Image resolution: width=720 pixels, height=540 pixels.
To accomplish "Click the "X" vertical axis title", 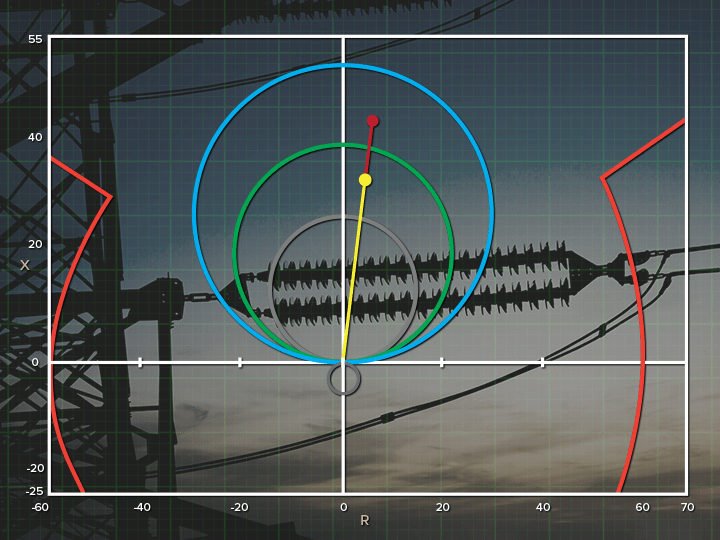I will (x=25, y=265).
